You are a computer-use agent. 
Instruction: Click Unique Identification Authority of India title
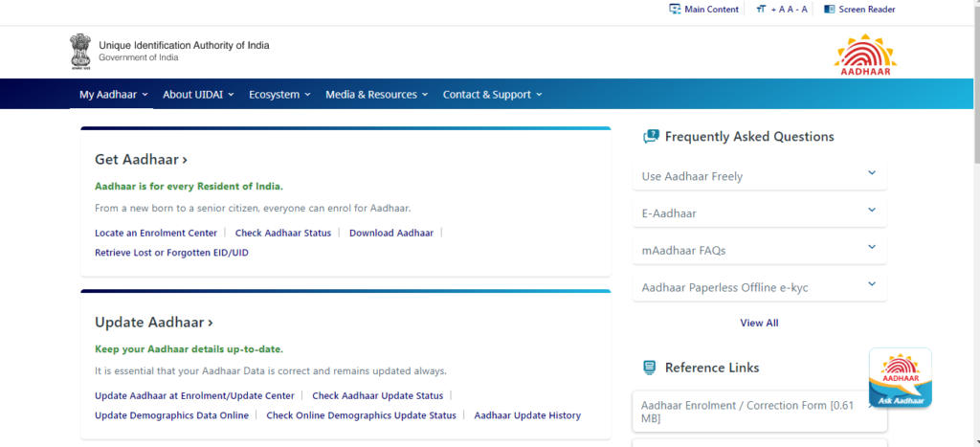tap(185, 45)
